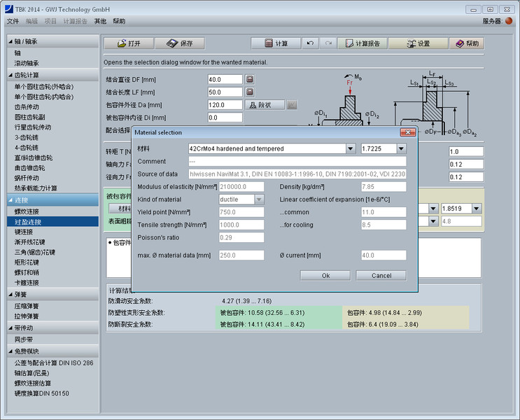
Task: Click the 打开 (Open) toolbar button
Action: [x=129, y=43]
